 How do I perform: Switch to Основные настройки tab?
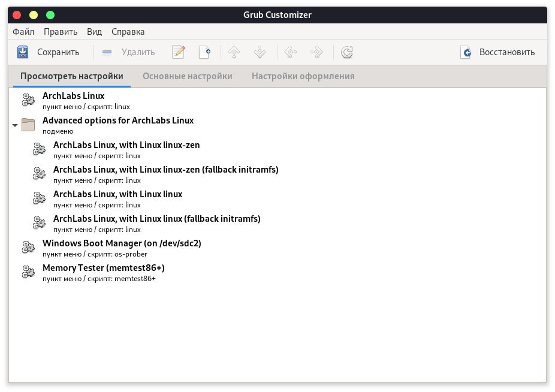187,76
